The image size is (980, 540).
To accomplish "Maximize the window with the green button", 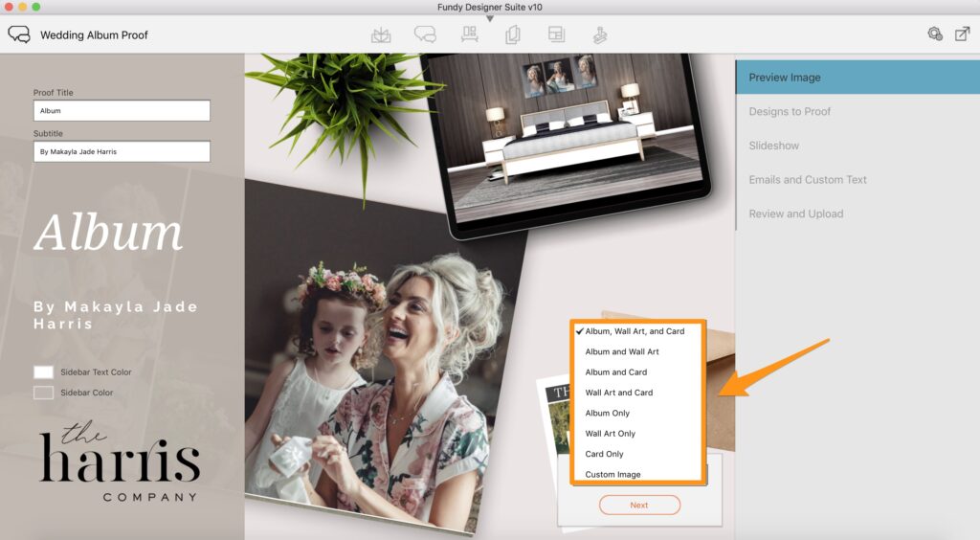I will point(36,7).
